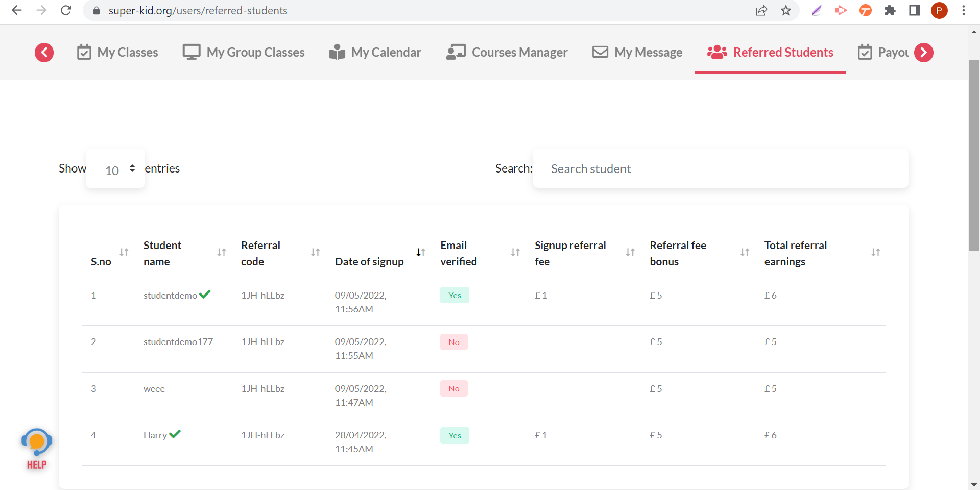
Task: Open the Chrome three-dot menu
Action: (964, 10)
